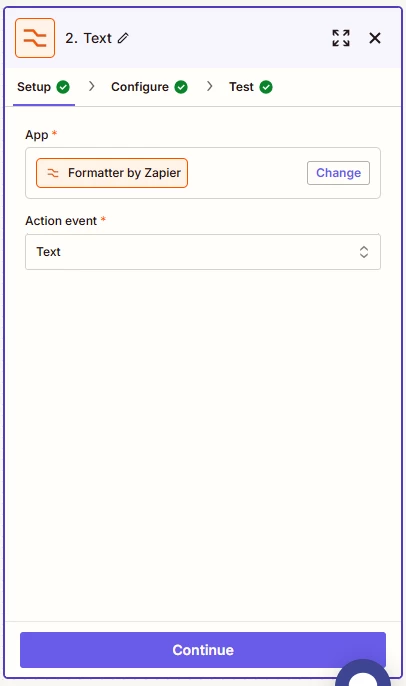
Task: Expand the step panel to full view
Action: (341, 38)
